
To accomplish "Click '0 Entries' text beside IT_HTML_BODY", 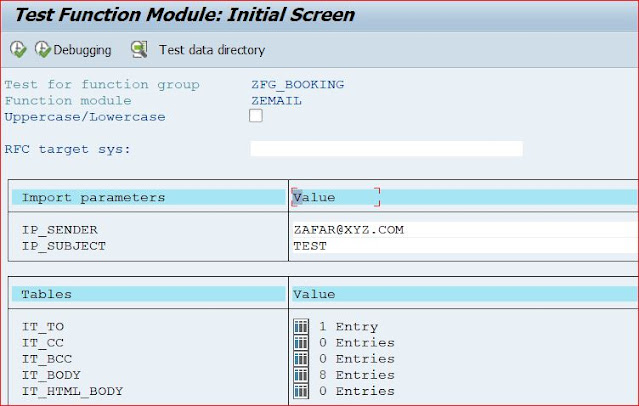I will point(357,391).
